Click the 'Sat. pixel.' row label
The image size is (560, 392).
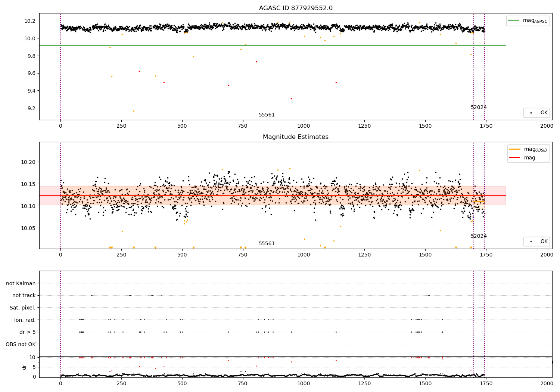pyautogui.click(x=23, y=308)
